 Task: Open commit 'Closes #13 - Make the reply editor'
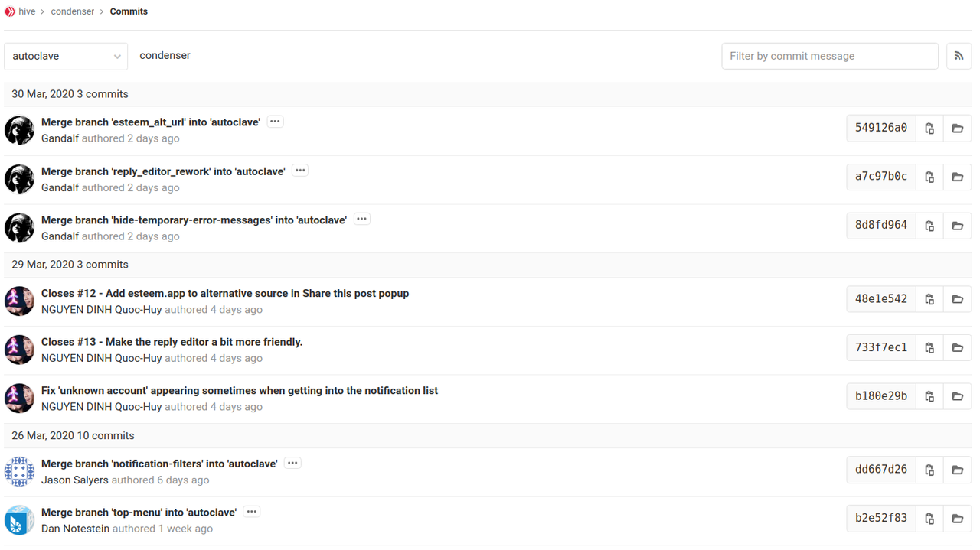[x=171, y=342]
